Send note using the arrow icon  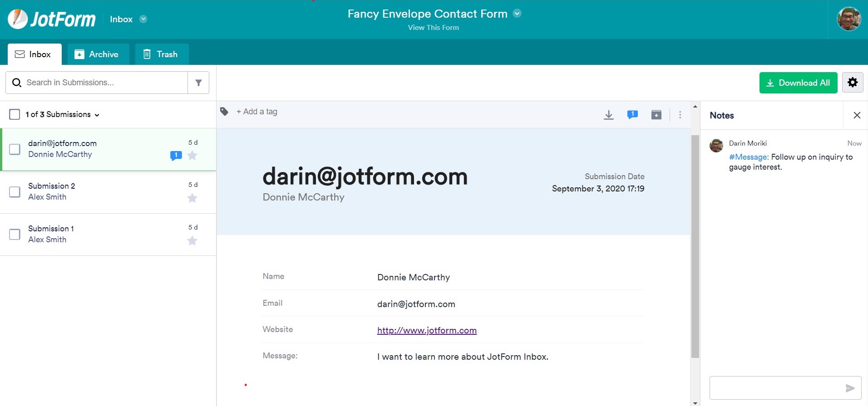(850, 388)
